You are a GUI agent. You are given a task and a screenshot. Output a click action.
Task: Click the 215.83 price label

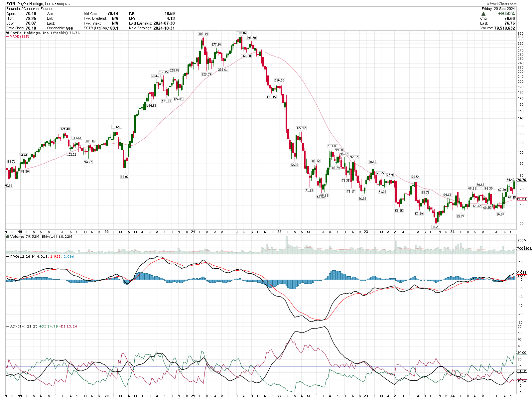coord(175,70)
